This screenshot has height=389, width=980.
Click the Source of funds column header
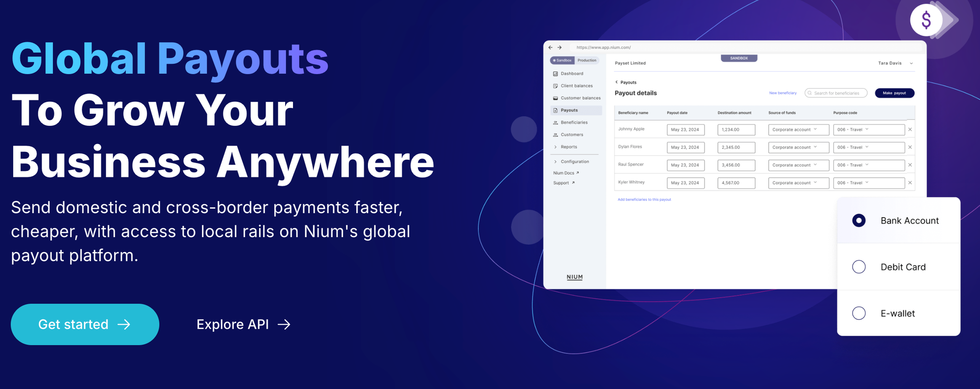[782, 113]
